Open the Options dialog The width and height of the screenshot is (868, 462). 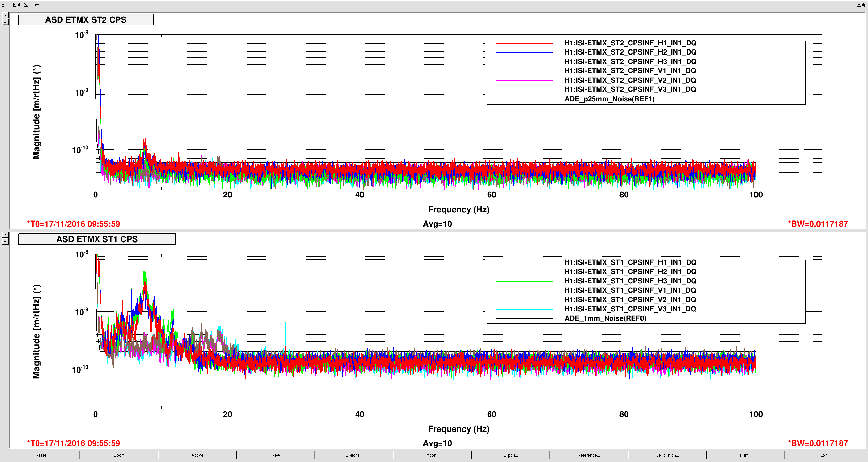tap(354, 455)
